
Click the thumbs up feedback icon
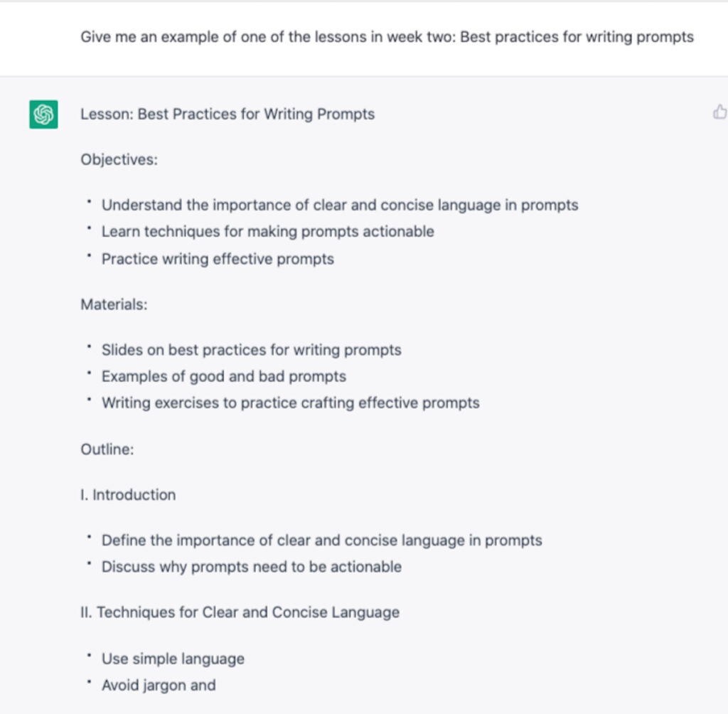coord(719,112)
